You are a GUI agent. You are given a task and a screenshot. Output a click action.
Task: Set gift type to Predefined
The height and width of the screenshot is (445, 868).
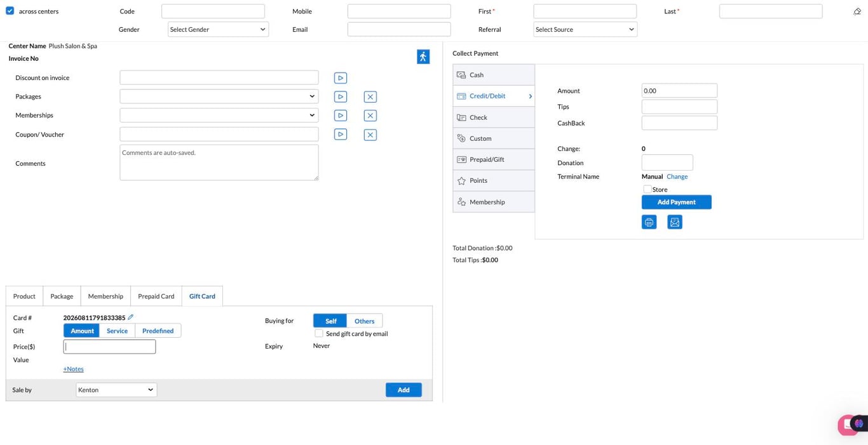[158, 331]
